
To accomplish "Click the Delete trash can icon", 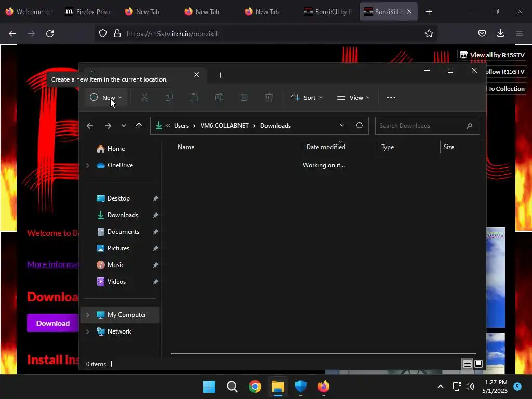I will (x=269, y=97).
